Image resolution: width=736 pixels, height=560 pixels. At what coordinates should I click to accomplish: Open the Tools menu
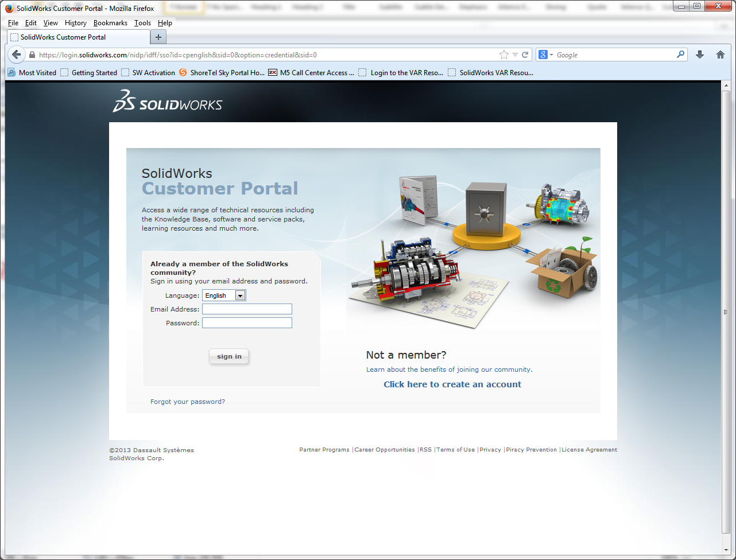coord(142,23)
